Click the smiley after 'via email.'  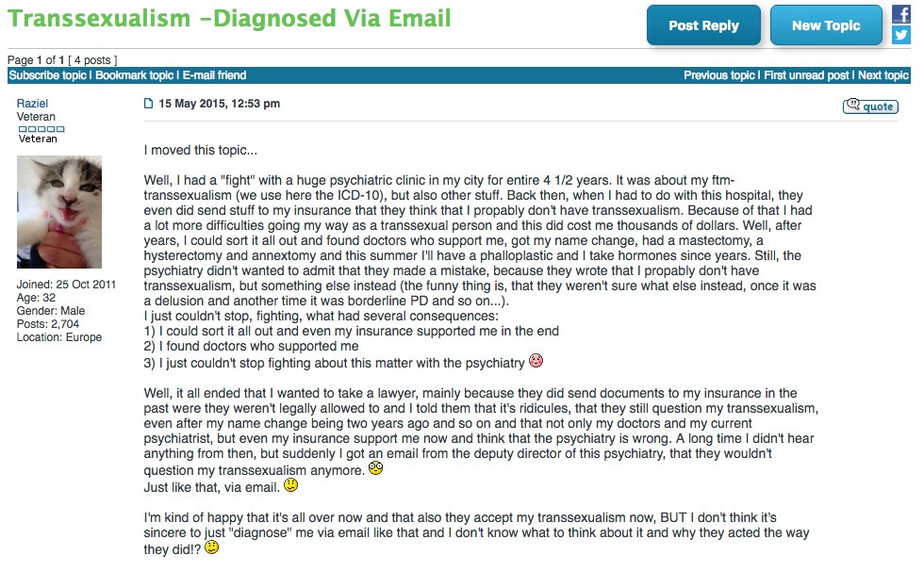(291, 485)
